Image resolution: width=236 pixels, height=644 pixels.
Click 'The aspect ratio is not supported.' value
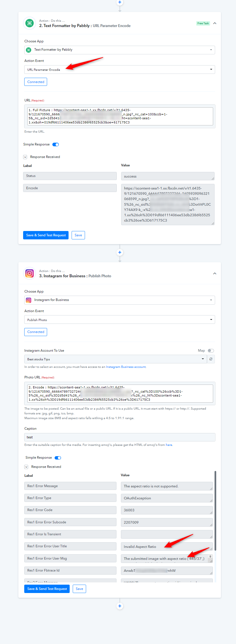167,486
